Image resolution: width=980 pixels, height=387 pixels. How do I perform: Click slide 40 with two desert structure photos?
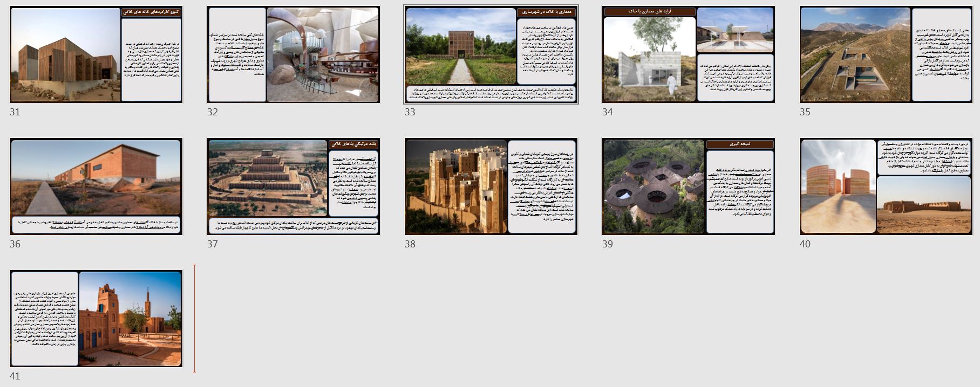click(886, 186)
